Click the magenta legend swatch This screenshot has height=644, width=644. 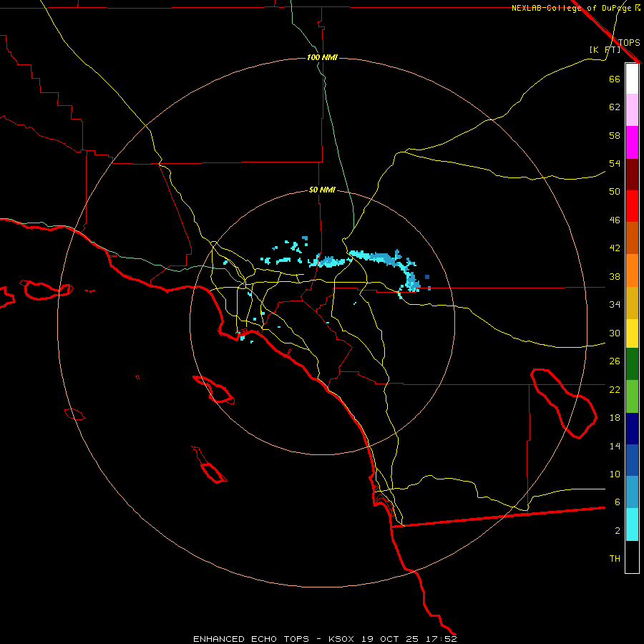pos(632,142)
